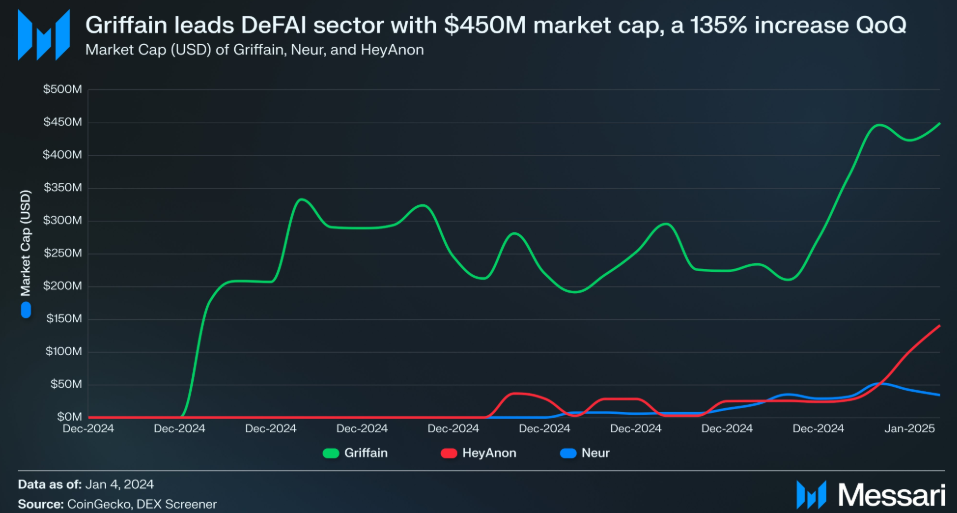Image resolution: width=957 pixels, height=513 pixels.
Task: Toggle the Griffain green legend swatch
Action: (x=331, y=453)
